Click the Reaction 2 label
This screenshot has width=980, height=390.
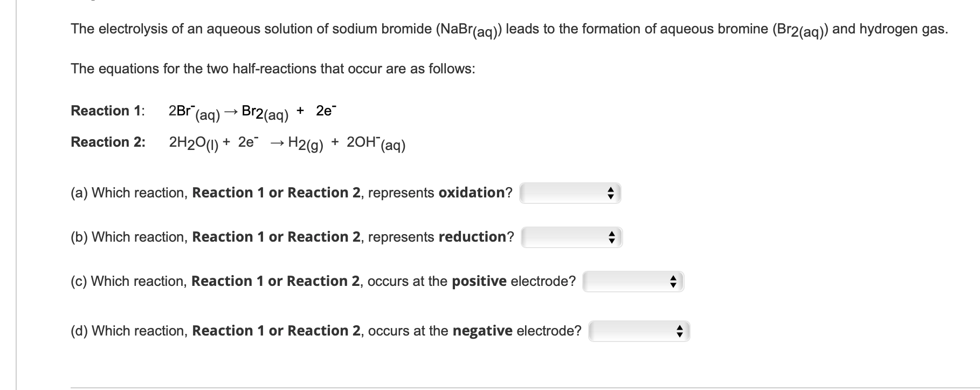(108, 142)
